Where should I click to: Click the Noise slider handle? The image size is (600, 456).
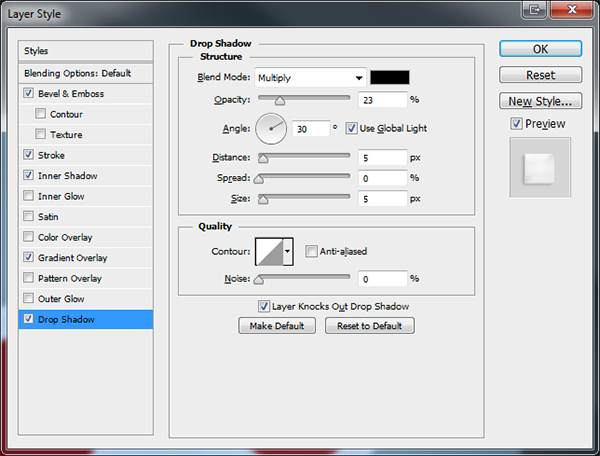pyautogui.click(x=259, y=280)
